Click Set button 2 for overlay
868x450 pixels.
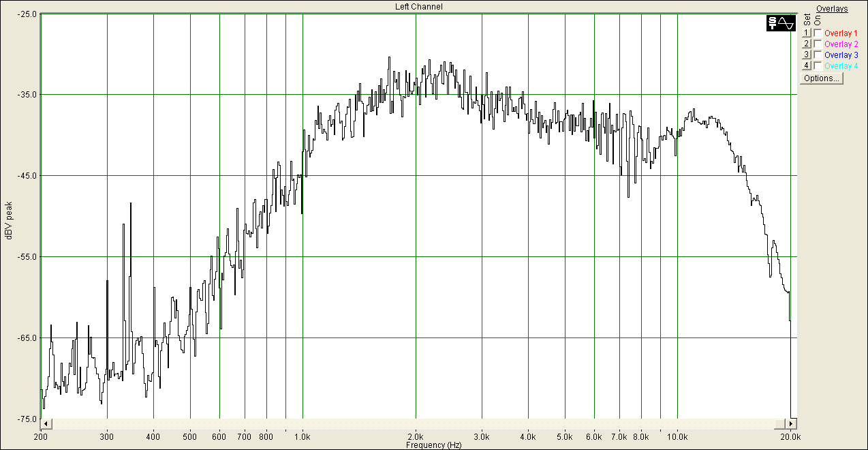click(807, 44)
